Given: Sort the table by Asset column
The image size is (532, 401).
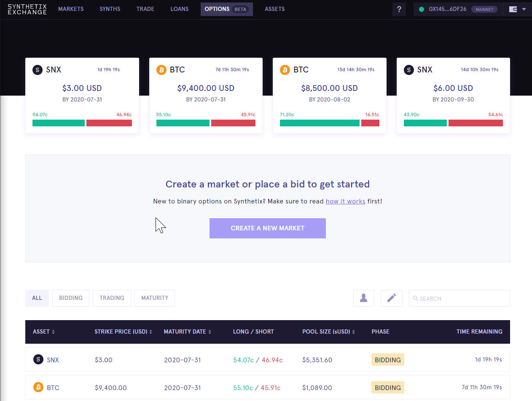Looking at the screenshot, I should pos(44,332).
